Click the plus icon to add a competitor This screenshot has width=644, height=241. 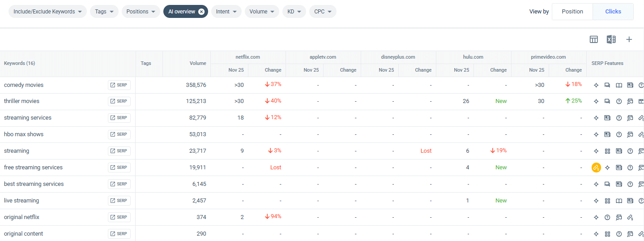pyautogui.click(x=629, y=39)
